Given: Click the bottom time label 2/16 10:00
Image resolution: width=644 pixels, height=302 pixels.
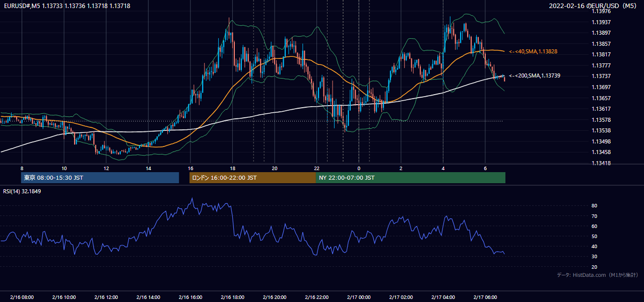Looking at the screenshot, I should pyautogui.click(x=63, y=297).
